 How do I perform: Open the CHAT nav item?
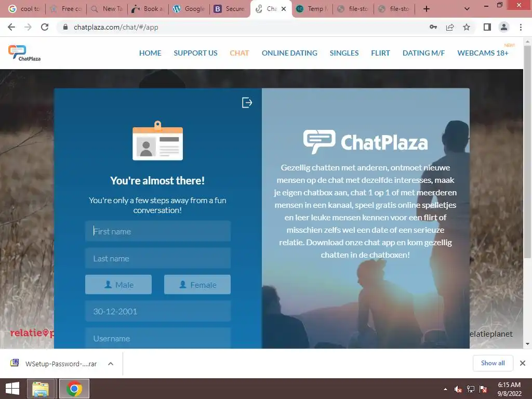(240, 53)
